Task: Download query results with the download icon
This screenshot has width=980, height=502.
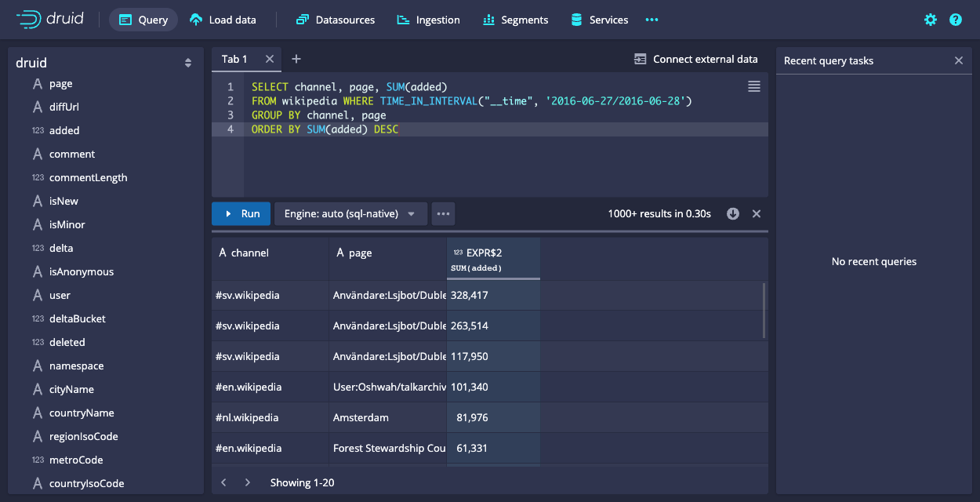Action: point(732,213)
